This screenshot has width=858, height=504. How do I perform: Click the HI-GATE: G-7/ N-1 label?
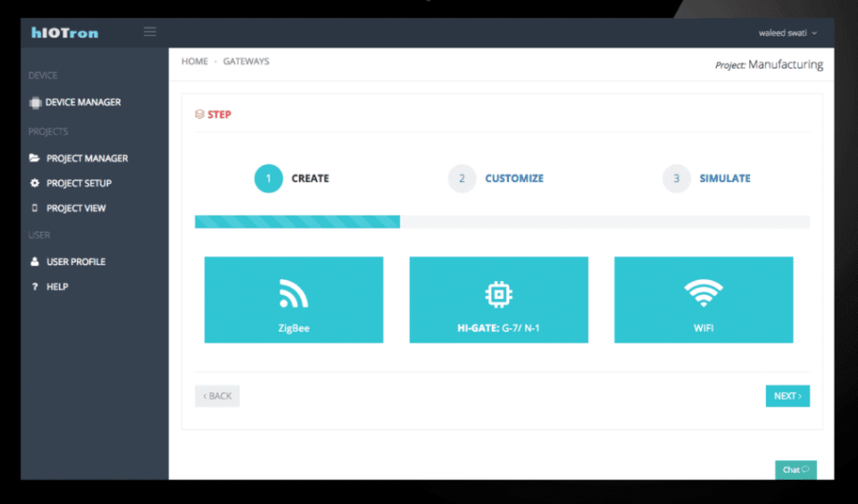point(498,328)
